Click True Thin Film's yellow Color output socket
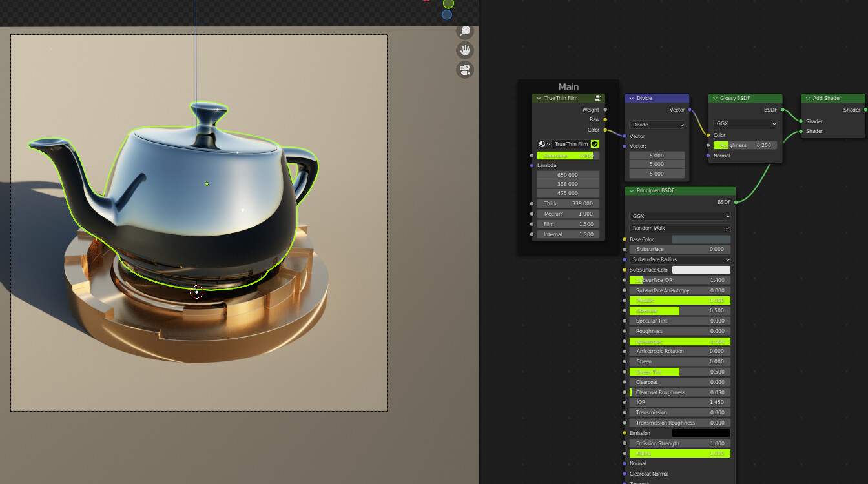 605,130
